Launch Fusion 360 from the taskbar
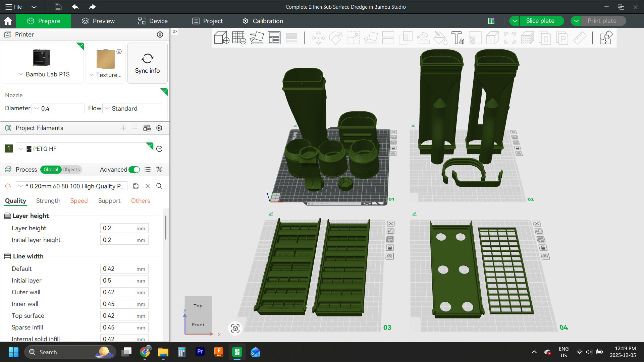Viewport: 644px width, 362px height. click(218, 352)
